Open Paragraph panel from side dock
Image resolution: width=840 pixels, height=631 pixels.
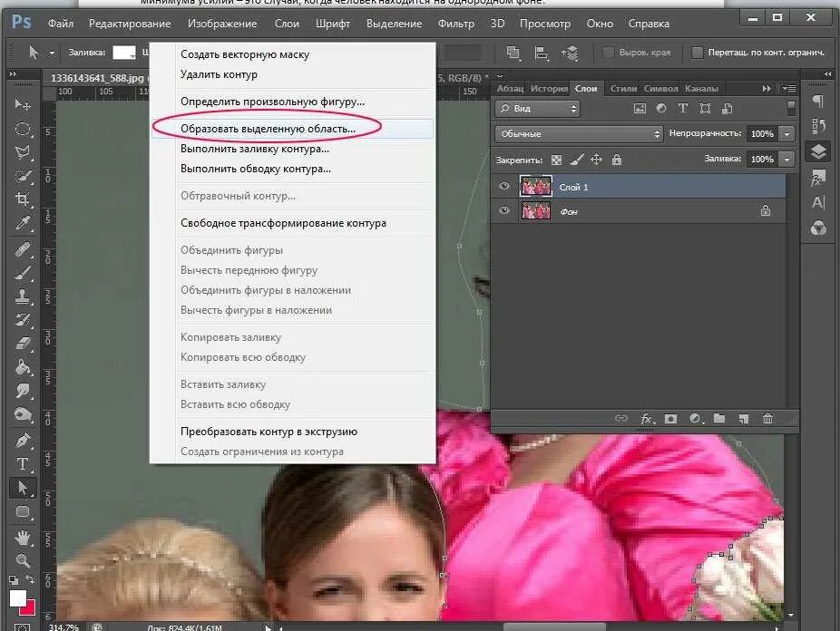point(818,102)
